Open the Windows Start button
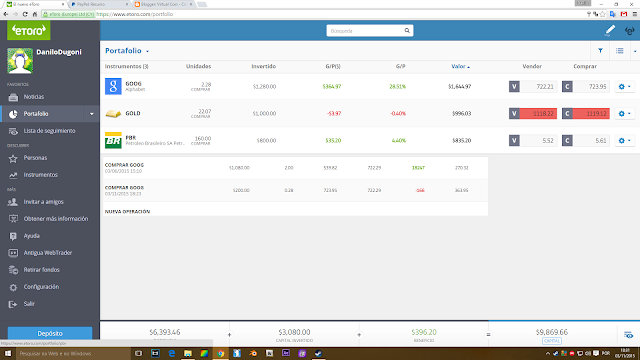Image resolution: width=640 pixels, height=360 pixels. pos(8,353)
